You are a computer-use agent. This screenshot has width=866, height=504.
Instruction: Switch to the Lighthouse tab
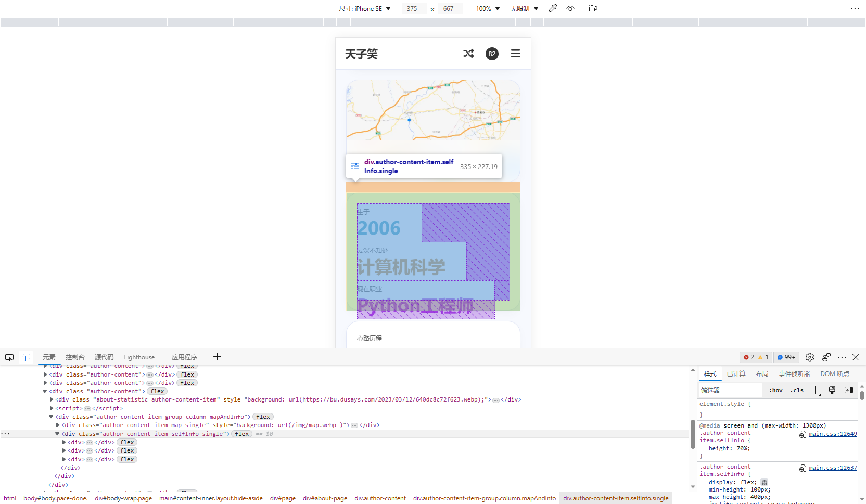pyautogui.click(x=139, y=357)
